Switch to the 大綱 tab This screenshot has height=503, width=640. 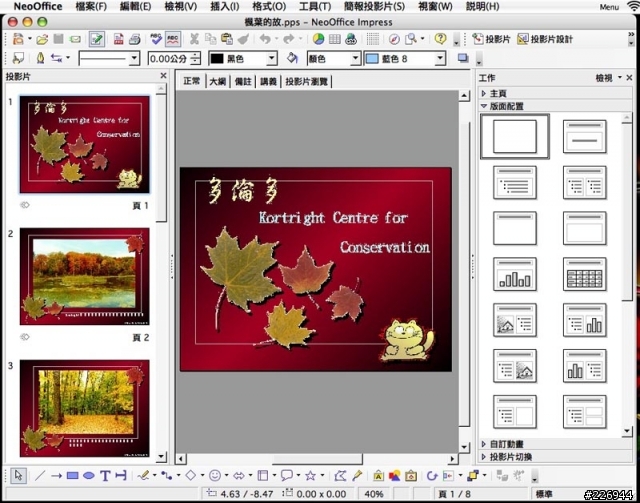tap(218, 81)
